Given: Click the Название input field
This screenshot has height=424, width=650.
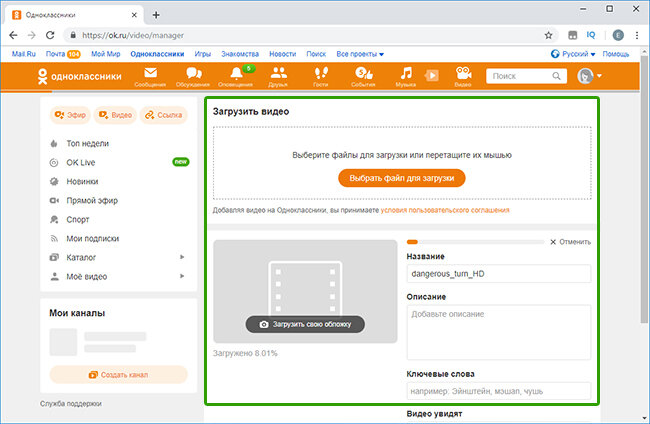Looking at the screenshot, I should tap(499, 274).
